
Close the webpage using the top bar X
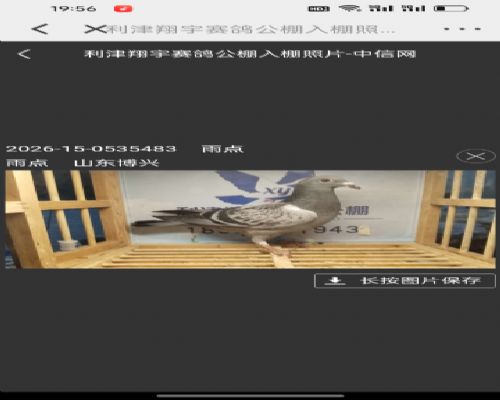tap(95, 29)
